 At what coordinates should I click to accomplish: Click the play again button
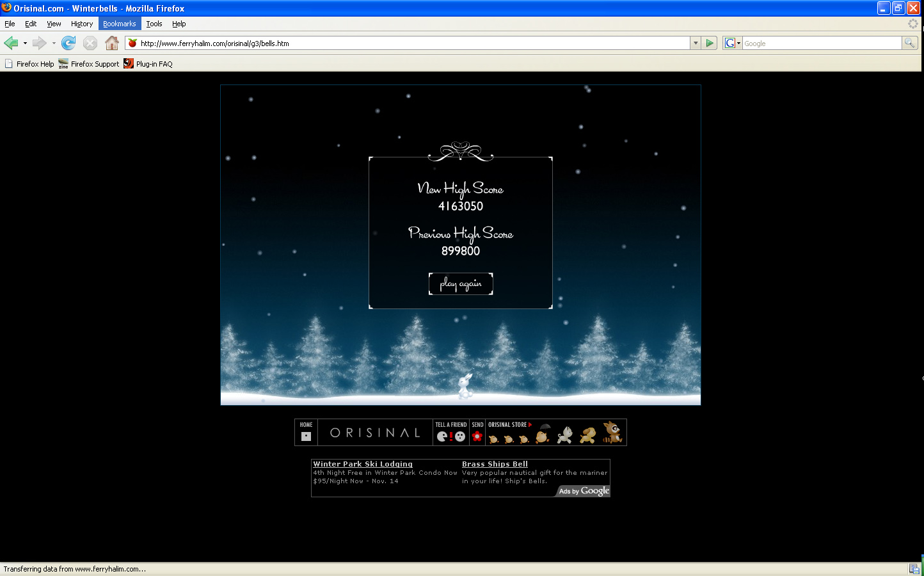click(461, 284)
